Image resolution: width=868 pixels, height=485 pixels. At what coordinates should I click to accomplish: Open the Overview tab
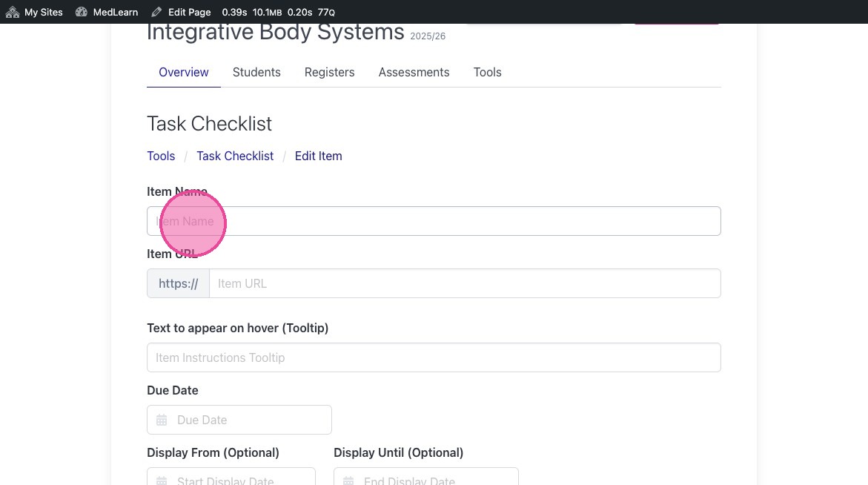coord(184,72)
